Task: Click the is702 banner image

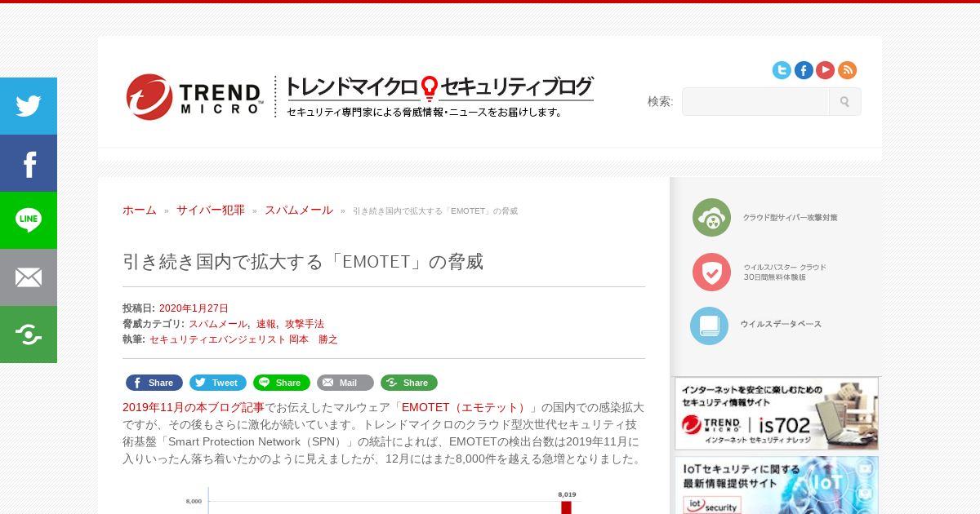Action: [777, 414]
